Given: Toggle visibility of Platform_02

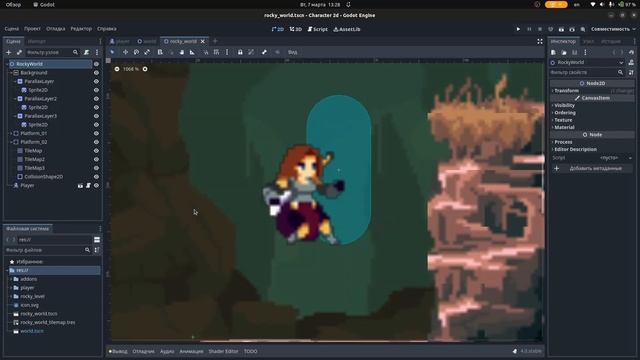Looking at the screenshot, I should click(x=96, y=142).
